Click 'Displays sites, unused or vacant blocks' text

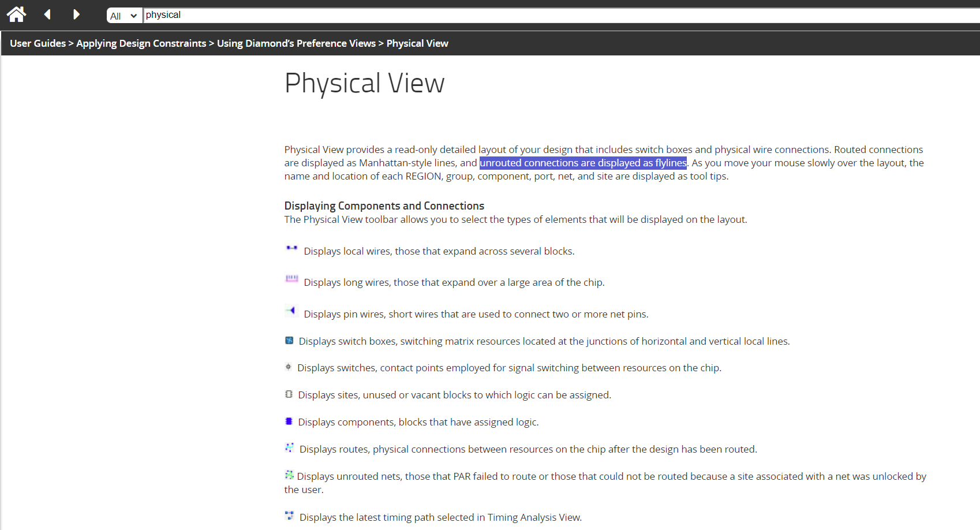455,395
